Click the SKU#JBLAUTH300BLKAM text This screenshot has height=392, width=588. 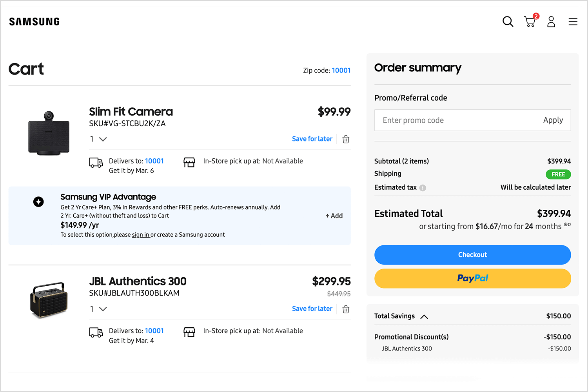tap(134, 293)
